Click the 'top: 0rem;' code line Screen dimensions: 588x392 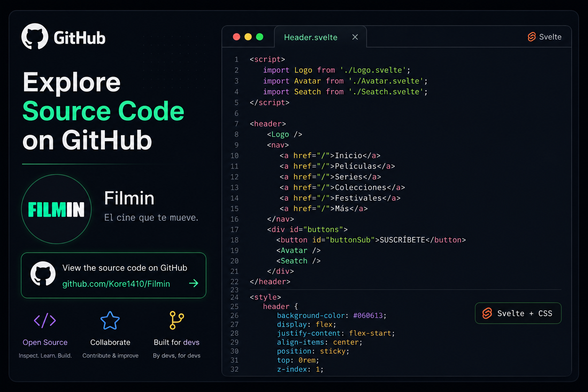(298, 360)
